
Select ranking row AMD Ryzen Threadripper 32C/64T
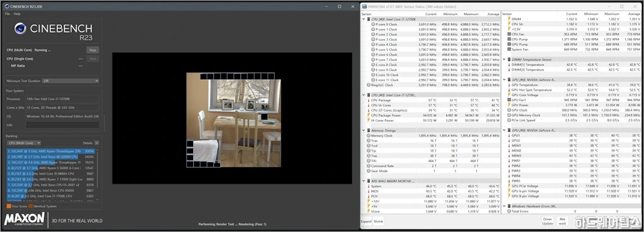point(51,151)
